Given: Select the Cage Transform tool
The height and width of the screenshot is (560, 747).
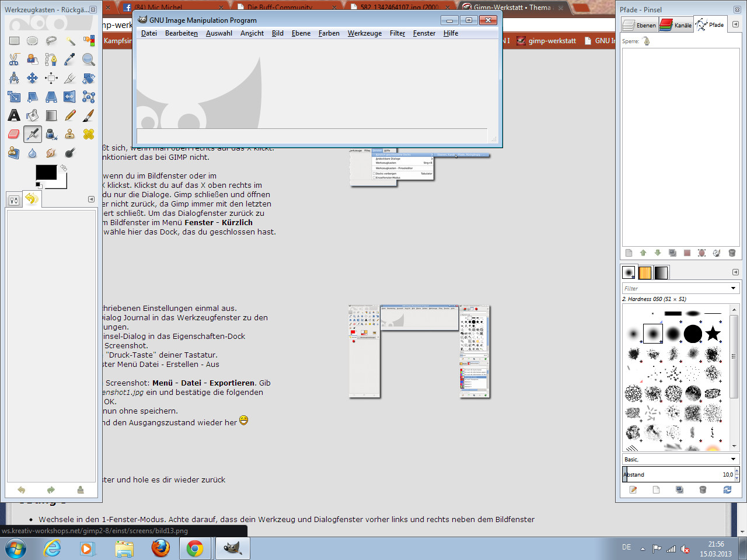Looking at the screenshot, I should click(x=89, y=97).
